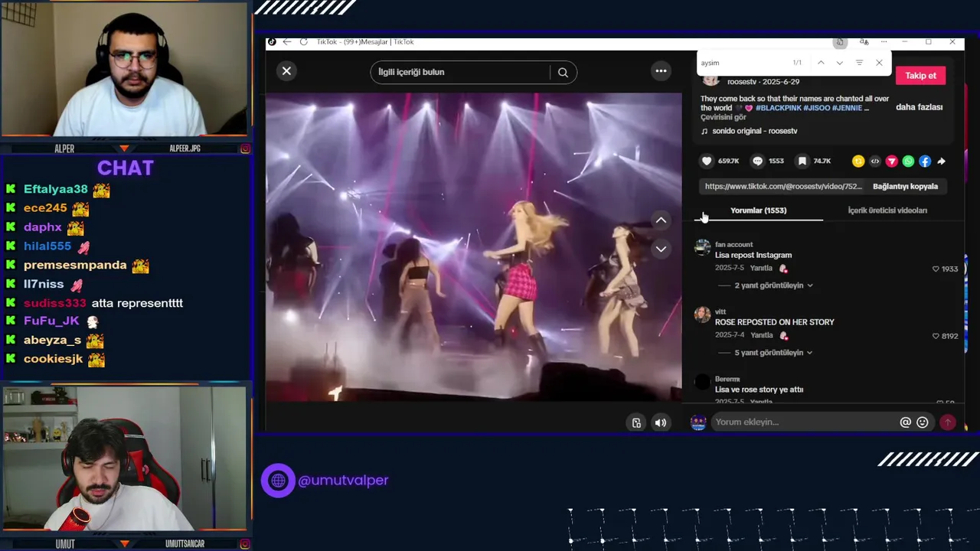The height and width of the screenshot is (551, 980).
Task: Open more share options arrow
Action: [x=942, y=161]
